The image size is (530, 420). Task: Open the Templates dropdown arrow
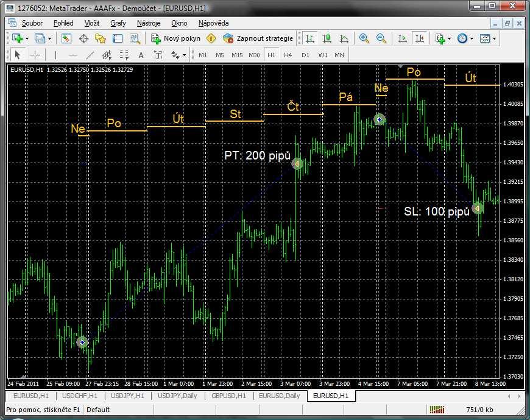click(495, 39)
